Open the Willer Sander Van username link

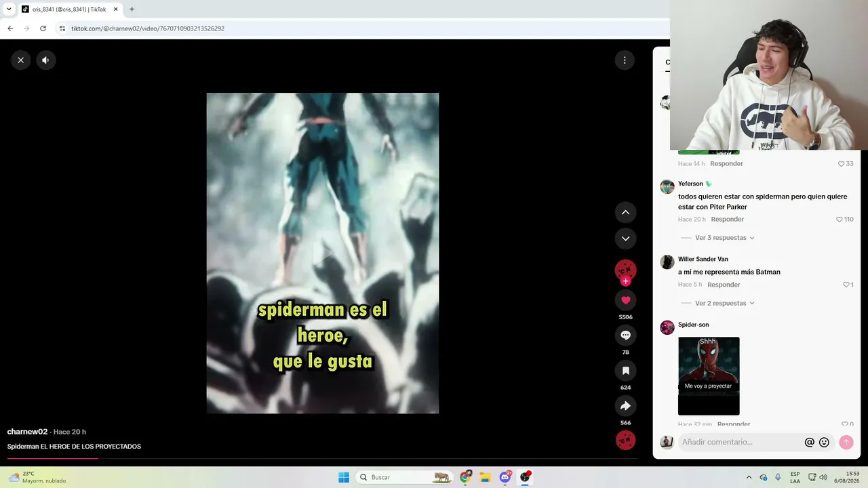(703, 259)
